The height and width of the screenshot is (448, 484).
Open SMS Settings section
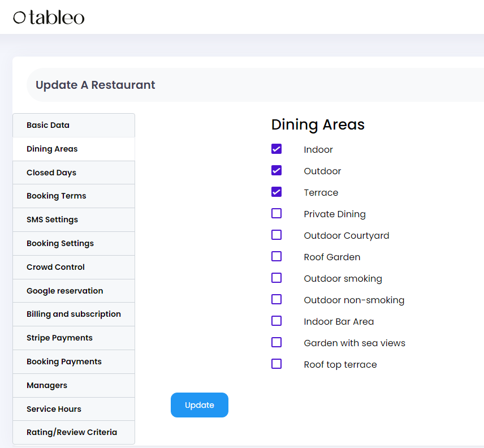74,220
